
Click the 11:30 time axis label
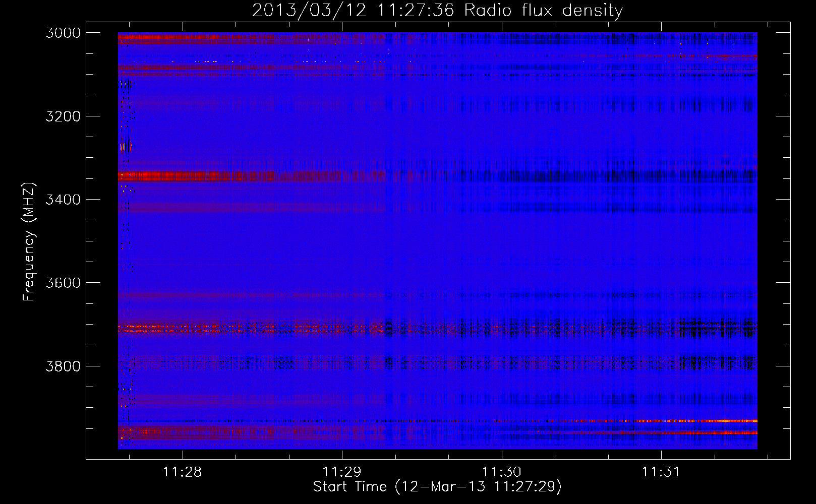click(x=501, y=472)
